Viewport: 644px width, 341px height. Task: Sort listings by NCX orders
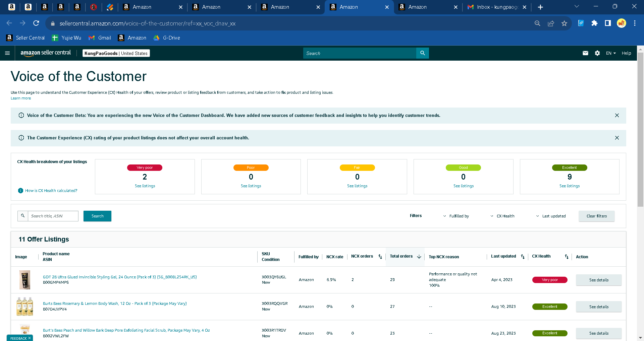[x=380, y=257]
